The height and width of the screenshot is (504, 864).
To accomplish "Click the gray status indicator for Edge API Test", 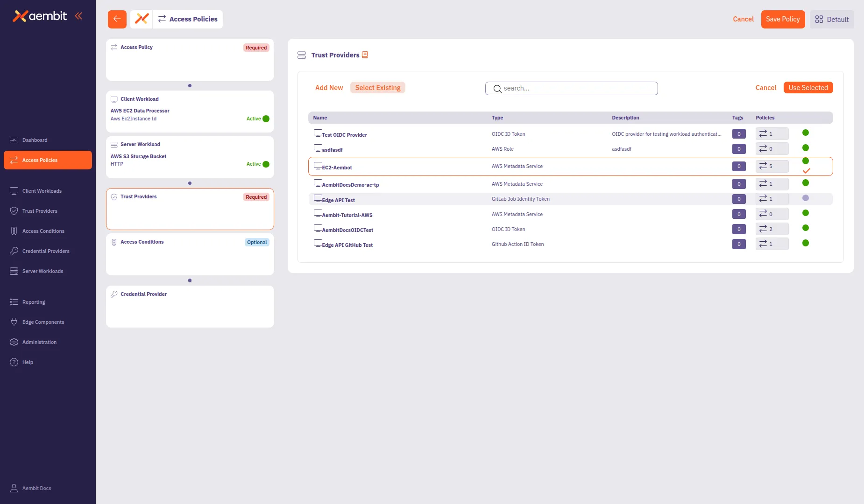I will 805,199.
